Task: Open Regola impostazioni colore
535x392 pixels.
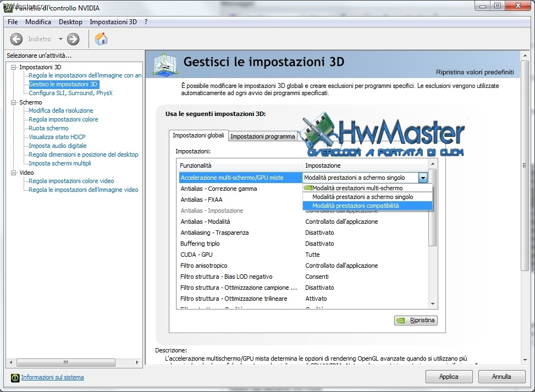Action: click(x=63, y=119)
